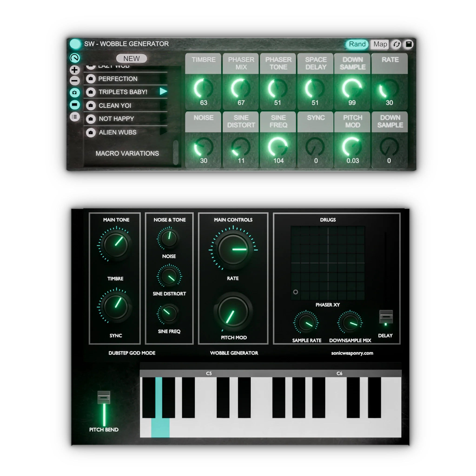This screenshot has height=476, width=476.
Task: Click the SYNC macro knob showing 0
Action: 315,147
